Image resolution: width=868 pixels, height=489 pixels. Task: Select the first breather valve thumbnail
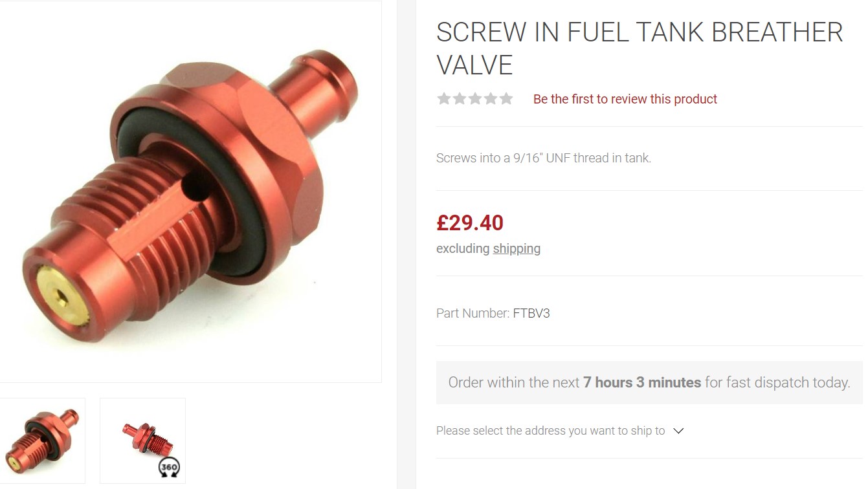tap(42, 440)
